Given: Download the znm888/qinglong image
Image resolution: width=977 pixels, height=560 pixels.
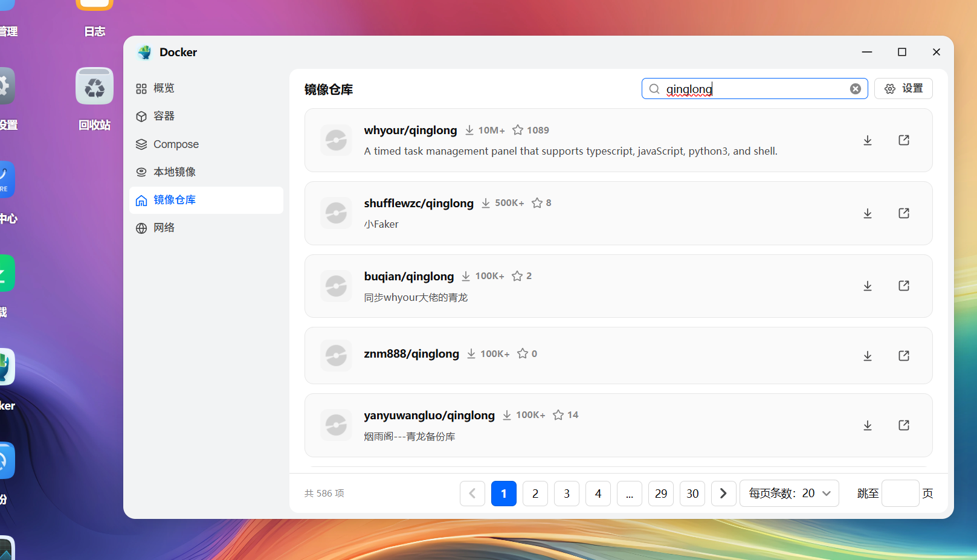Looking at the screenshot, I should [867, 356].
